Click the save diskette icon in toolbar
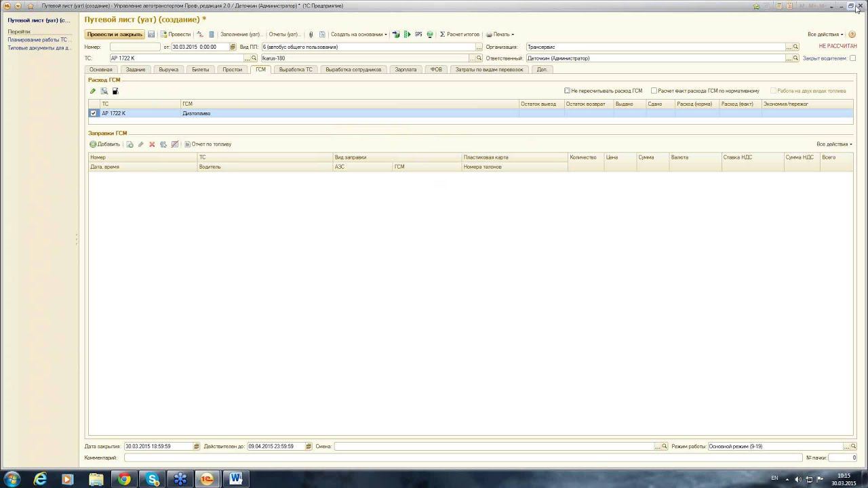The width and height of the screenshot is (868, 488). click(151, 34)
